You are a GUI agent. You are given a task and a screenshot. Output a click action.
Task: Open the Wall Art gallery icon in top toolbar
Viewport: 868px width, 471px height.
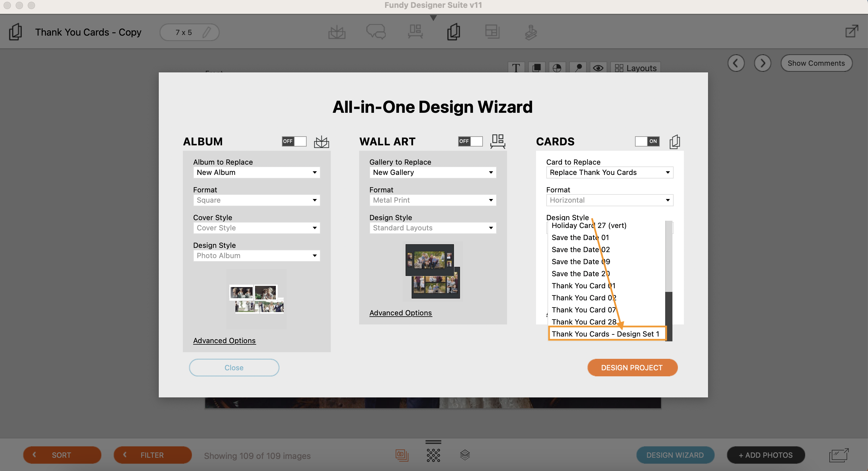pos(415,32)
